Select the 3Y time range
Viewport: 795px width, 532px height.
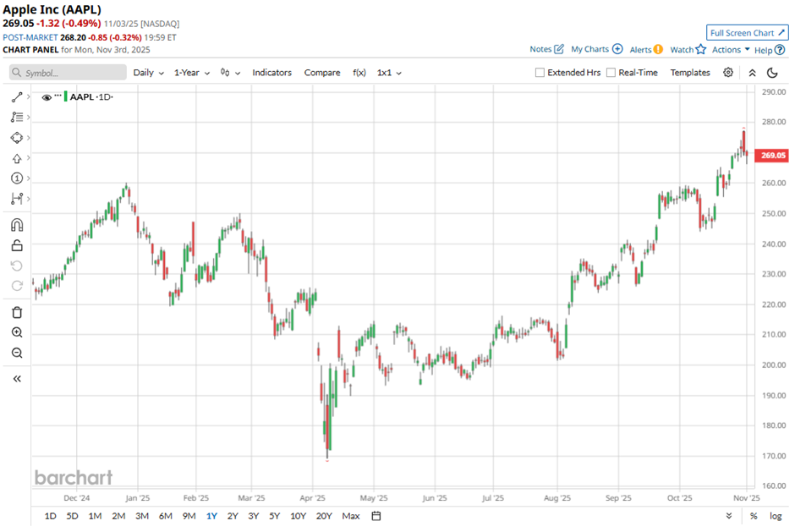coord(254,516)
